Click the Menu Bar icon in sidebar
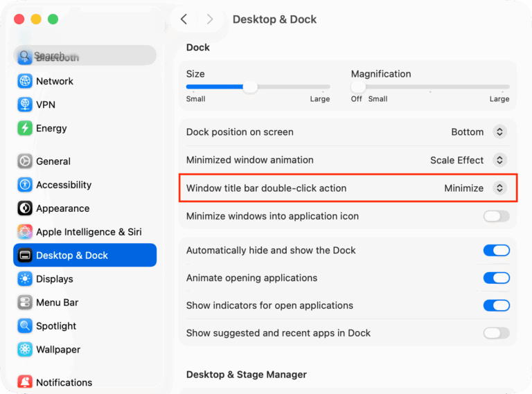The height and width of the screenshot is (394, 532). (25, 303)
